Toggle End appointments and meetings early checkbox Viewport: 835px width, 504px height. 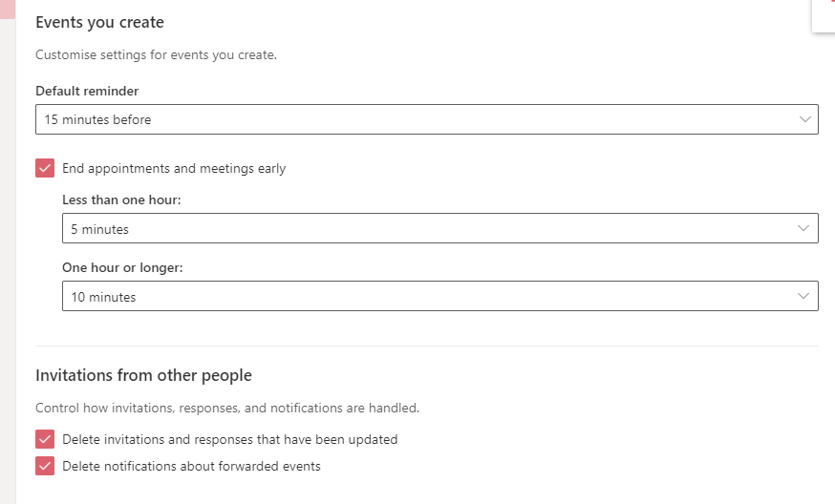click(45, 168)
